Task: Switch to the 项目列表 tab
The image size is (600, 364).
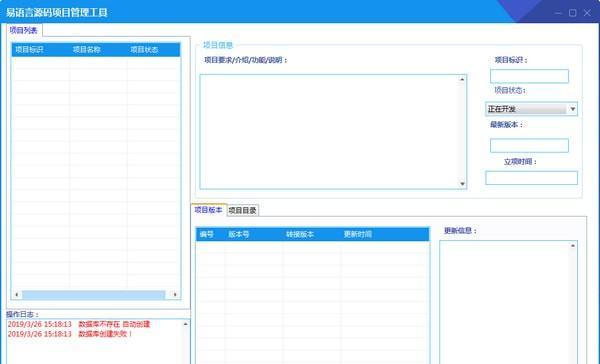Action: point(24,30)
